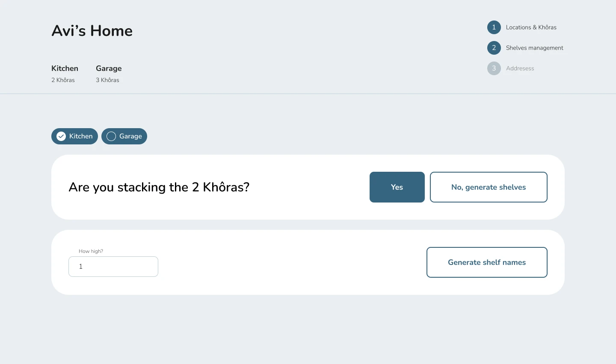The image size is (616, 364).
Task: Click the step 1 circle icon
Action: pos(494,27)
